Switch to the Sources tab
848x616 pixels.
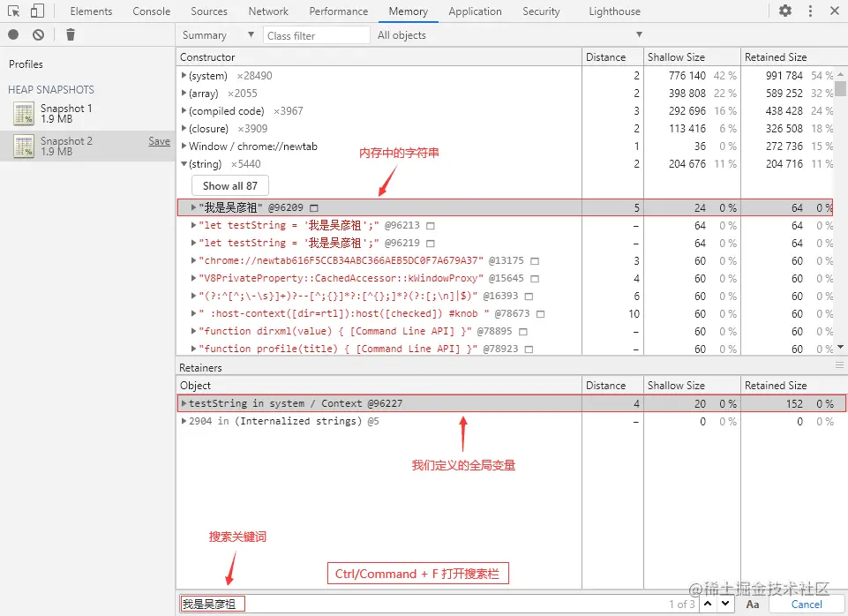coord(209,11)
